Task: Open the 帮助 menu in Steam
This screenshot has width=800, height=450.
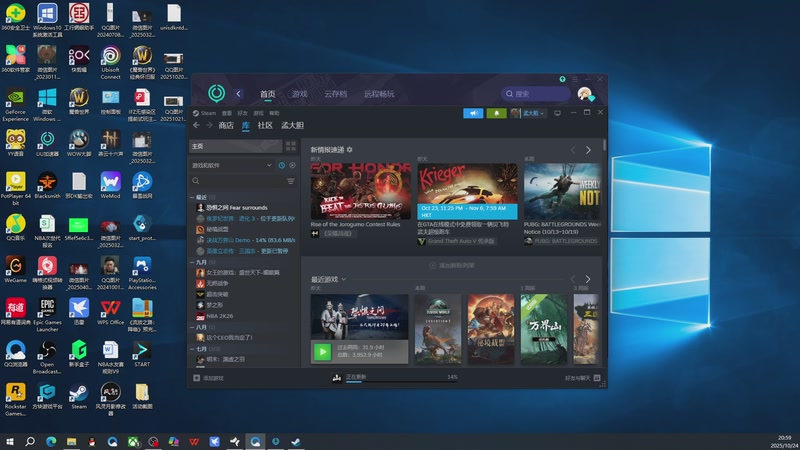Action: [x=274, y=113]
